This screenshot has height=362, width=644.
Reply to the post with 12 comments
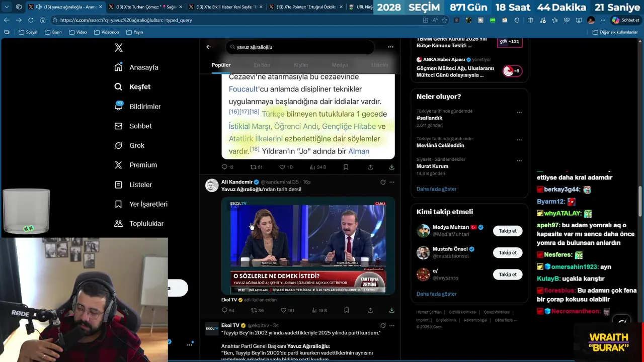227,167
